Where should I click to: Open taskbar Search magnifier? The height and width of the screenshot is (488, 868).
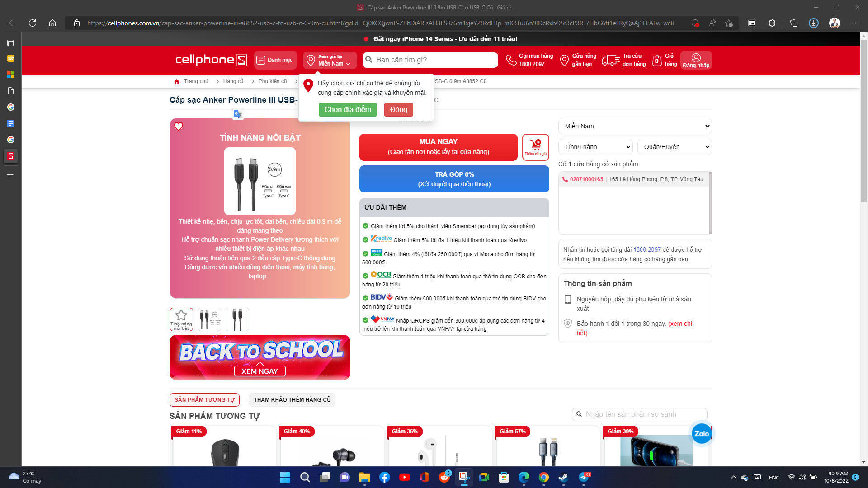coord(305,477)
